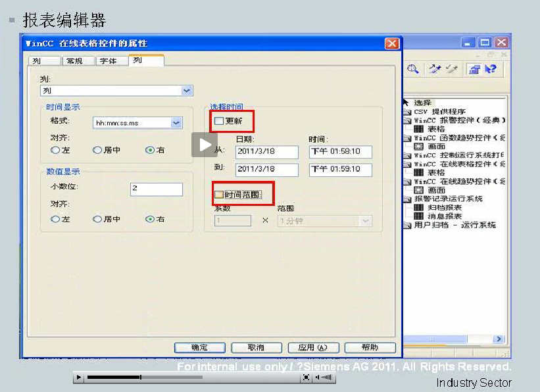Choose 右 alignment under 数值显示
Screen dimensions: 540x392
pos(149,219)
